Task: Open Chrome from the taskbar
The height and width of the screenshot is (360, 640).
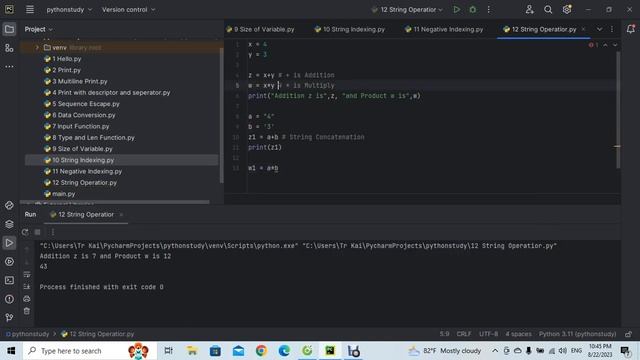Action: [x=261, y=351]
